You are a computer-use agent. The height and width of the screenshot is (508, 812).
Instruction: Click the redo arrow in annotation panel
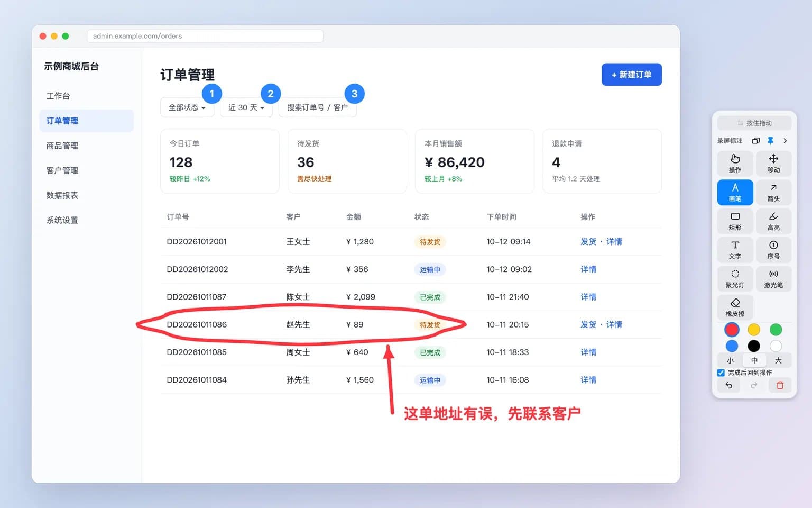(x=754, y=385)
